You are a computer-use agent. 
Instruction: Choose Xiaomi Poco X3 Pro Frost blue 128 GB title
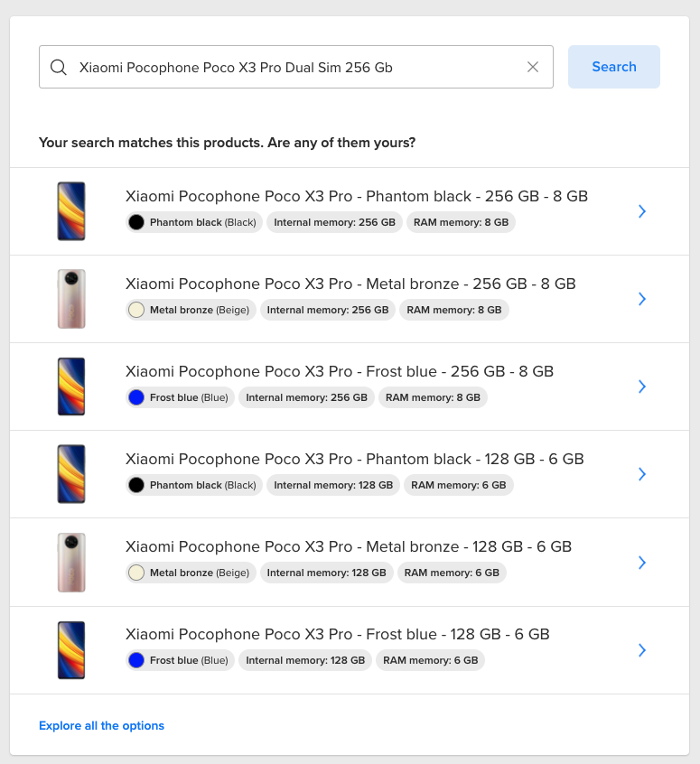pos(337,634)
